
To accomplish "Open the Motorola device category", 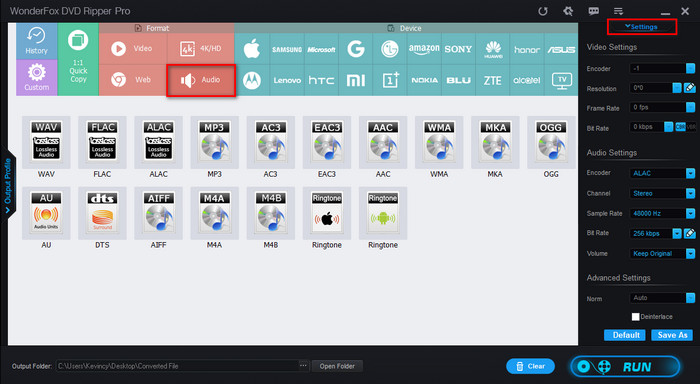I will (x=252, y=80).
